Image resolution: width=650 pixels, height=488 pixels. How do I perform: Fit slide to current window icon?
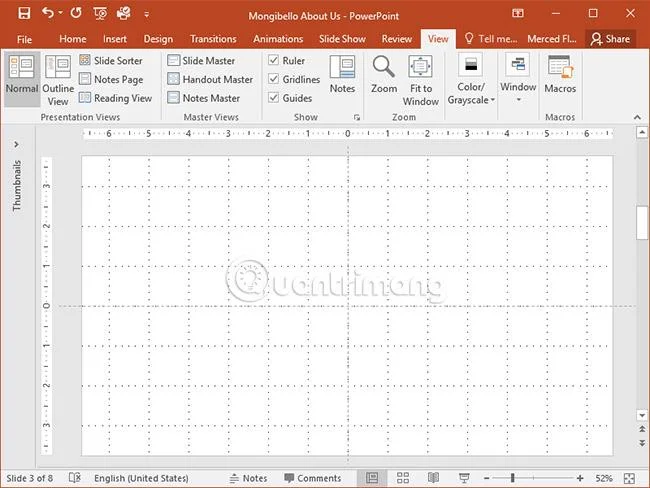coord(629,478)
